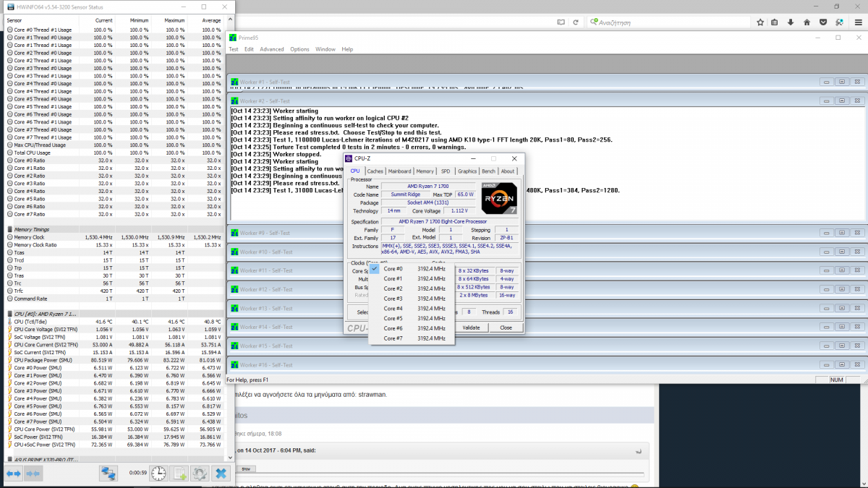Click the Firefox search field

668,22
